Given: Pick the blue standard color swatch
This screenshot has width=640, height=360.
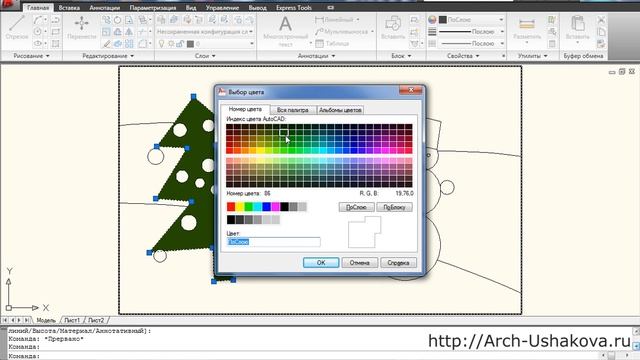Looking at the screenshot, I should (267, 207).
